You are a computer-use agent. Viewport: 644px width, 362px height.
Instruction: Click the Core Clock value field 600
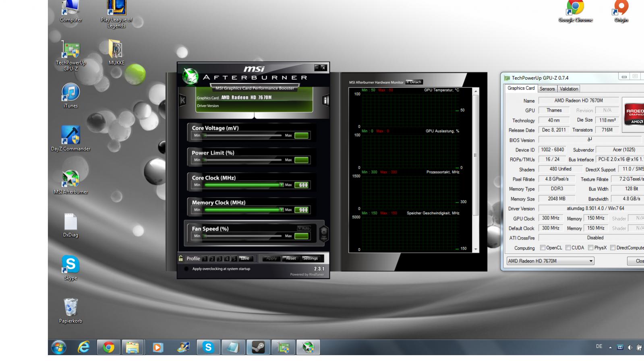coord(302,185)
